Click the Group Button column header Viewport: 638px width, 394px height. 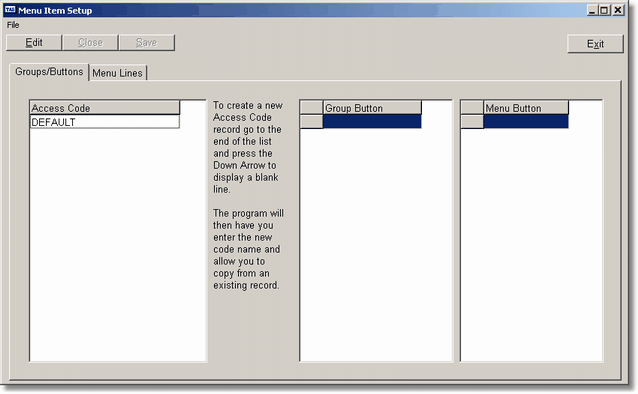tap(372, 108)
